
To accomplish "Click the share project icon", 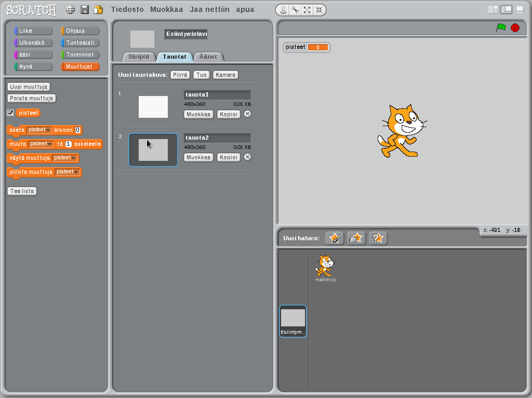I will [98, 10].
